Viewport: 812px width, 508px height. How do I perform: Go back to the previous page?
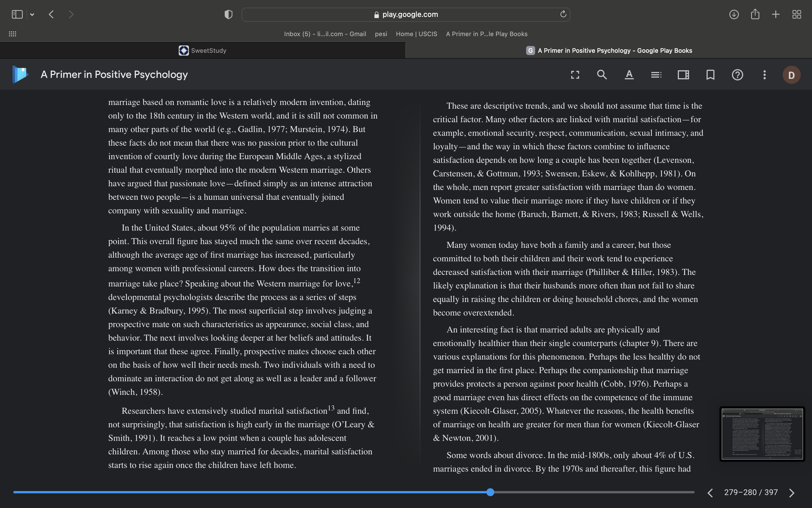[x=51, y=14]
